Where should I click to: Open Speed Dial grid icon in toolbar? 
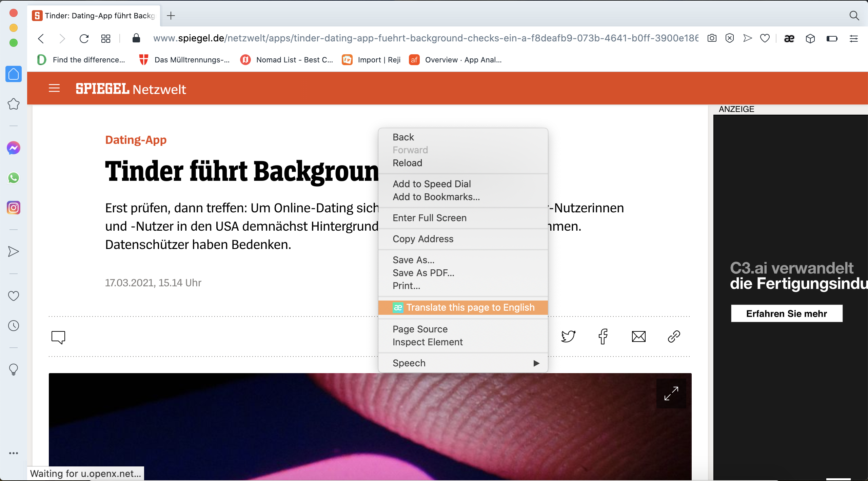click(x=106, y=38)
